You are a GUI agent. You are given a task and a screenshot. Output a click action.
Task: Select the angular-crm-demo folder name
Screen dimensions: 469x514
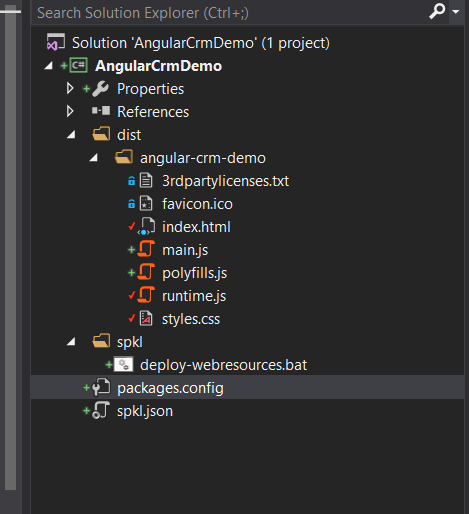(203, 158)
